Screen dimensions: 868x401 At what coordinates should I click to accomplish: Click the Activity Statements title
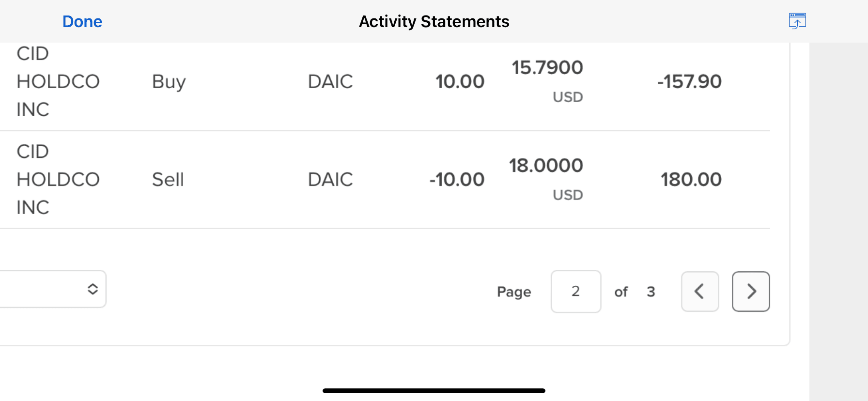coord(434,21)
